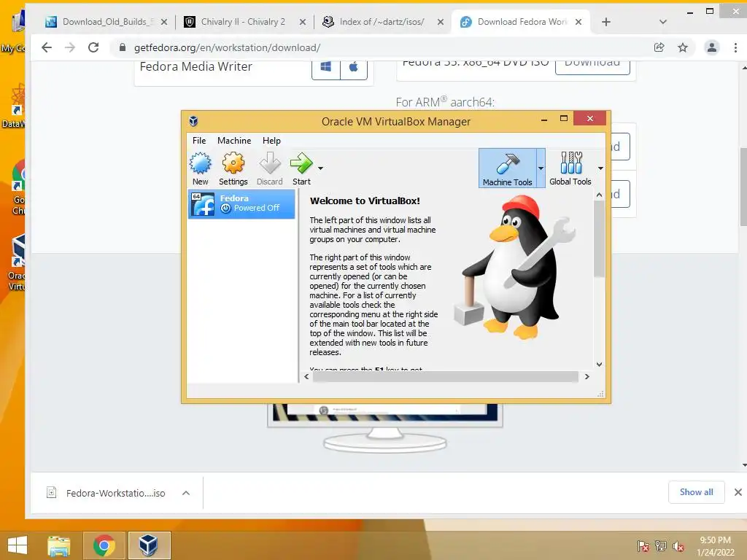
Task: Open the Action Center flag tray icon
Action: [x=643, y=546]
